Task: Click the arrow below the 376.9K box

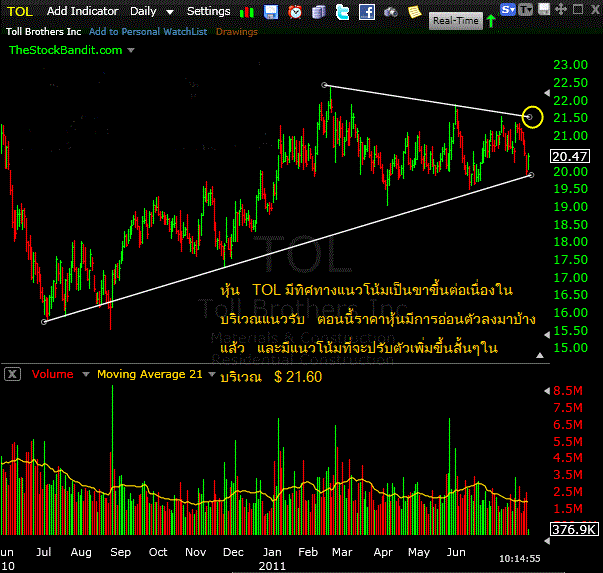Action: [547, 541]
